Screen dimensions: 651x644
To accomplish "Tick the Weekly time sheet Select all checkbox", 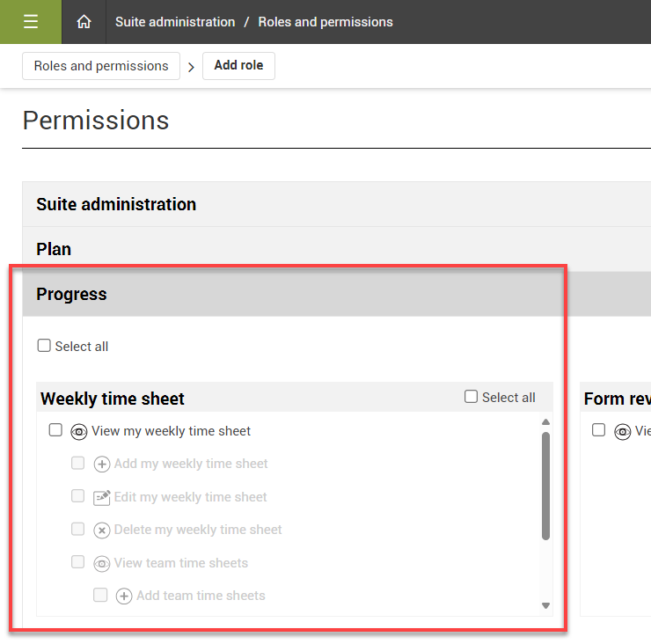I will [x=472, y=397].
